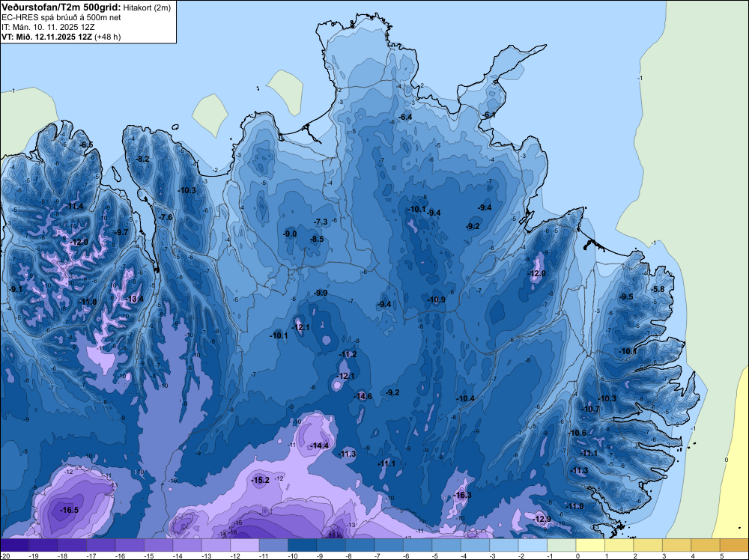749x560 pixels.
Task: Click legend color band between -17 and -16
Action: pyautogui.click(x=100, y=545)
